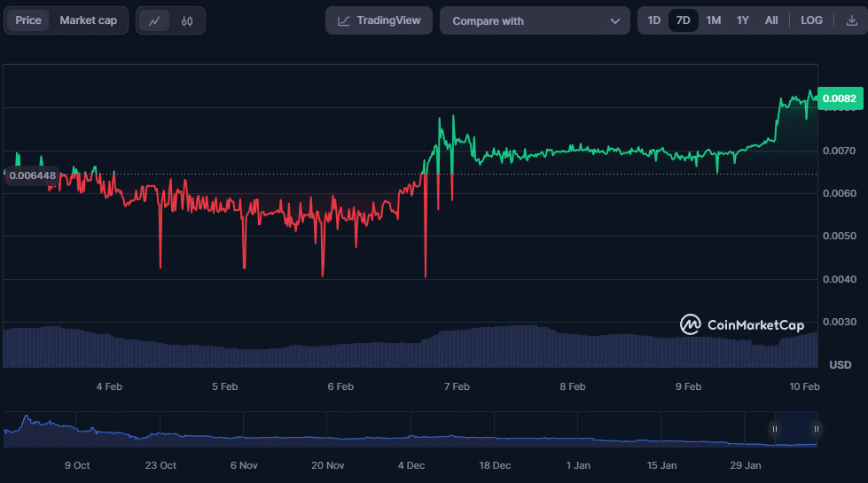868x483 pixels.
Task: Download chart data icon
Action: click(852, 20)
